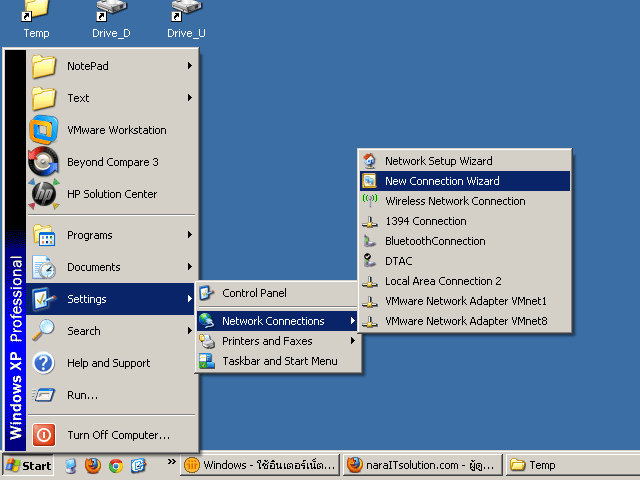Image resolution: width=640 pixels, height=480 pixels.
Task: Click the VMnet8 adapter icon
Action: [370, 322]
